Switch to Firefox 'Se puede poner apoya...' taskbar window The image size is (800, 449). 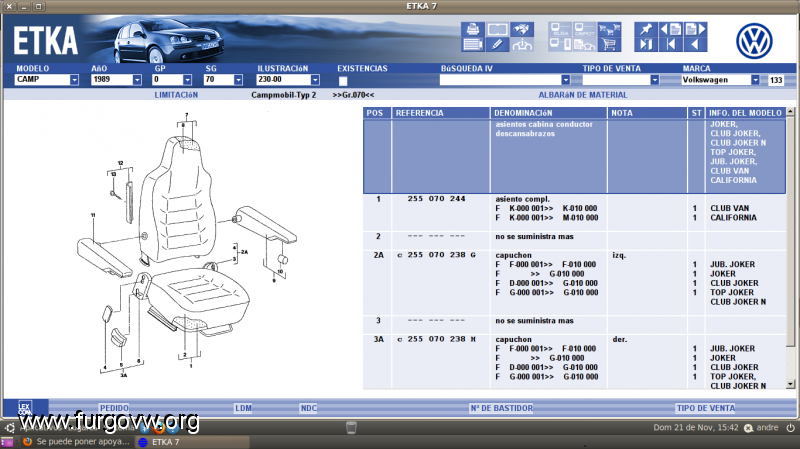(77, 442)
